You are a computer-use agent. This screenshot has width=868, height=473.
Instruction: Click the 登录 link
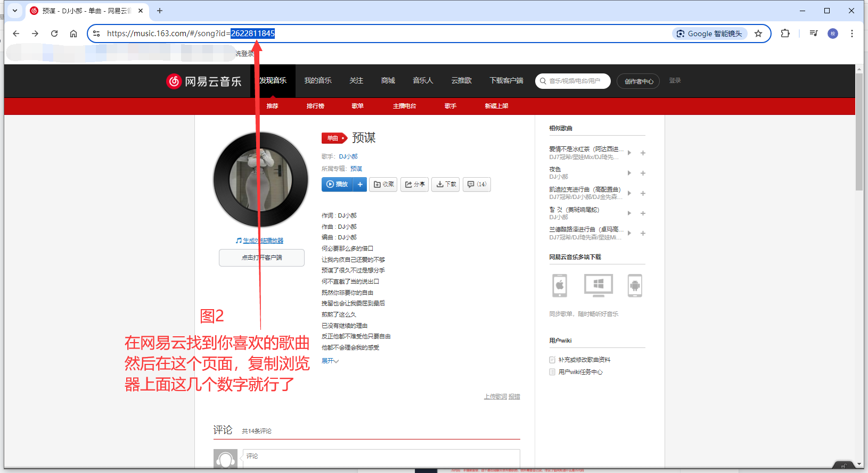point(675,80)
